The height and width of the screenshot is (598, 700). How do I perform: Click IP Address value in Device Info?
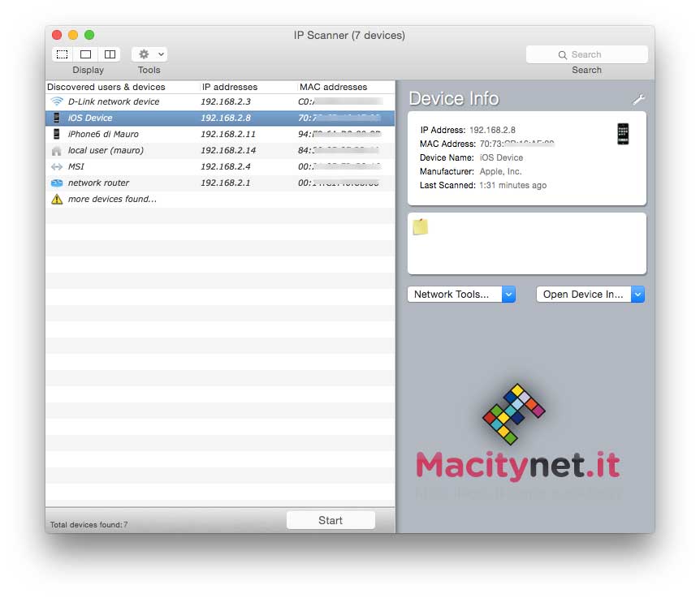[x=492, y=130]
